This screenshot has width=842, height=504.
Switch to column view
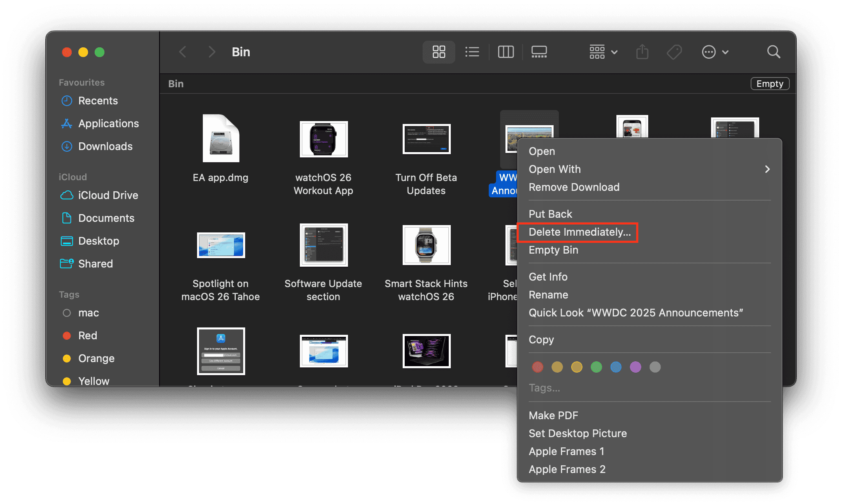pyautogui.click(x=506, y=52)
